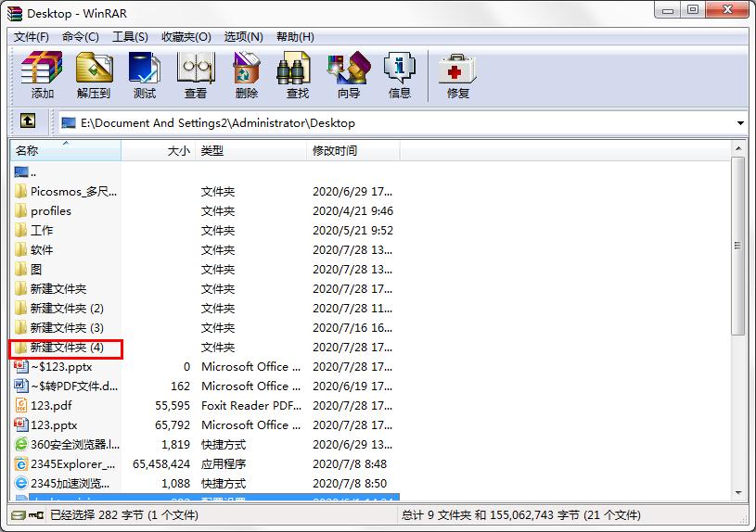This screenshot has width=756, height=532.
Task: Click the 总计 9 文件夹 status text
Action: (521, 515)
